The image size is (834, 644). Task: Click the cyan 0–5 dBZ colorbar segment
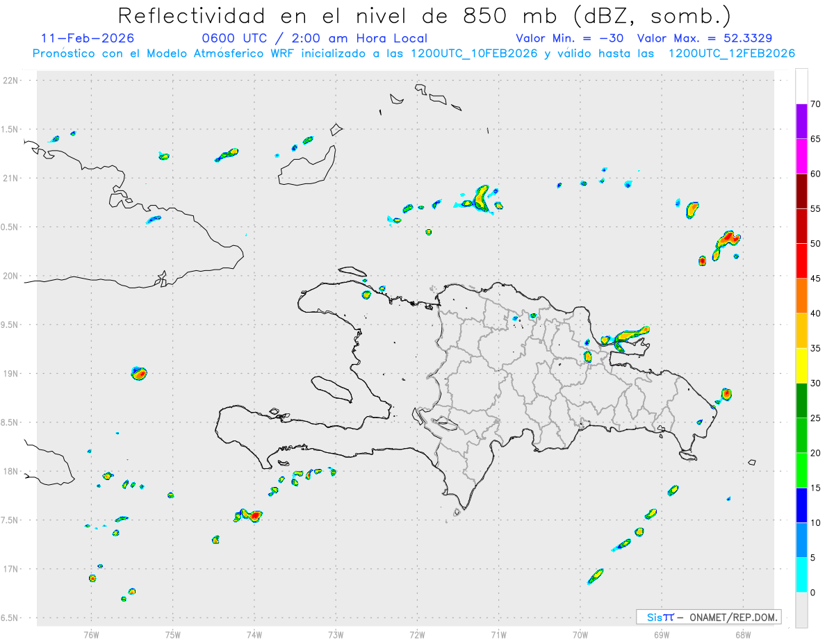pos(801,575)
